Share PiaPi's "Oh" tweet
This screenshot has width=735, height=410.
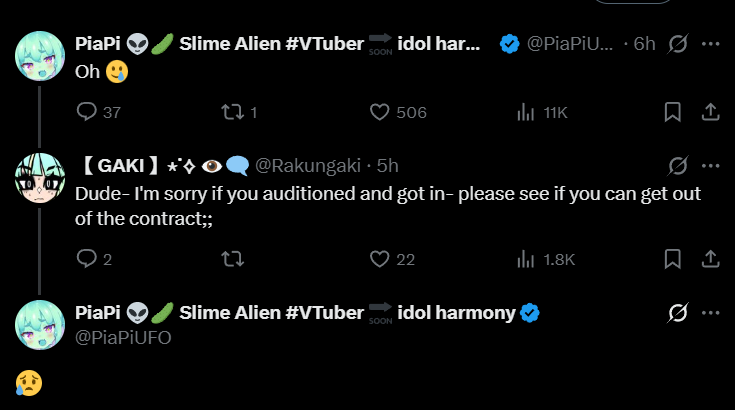[710, 112]
